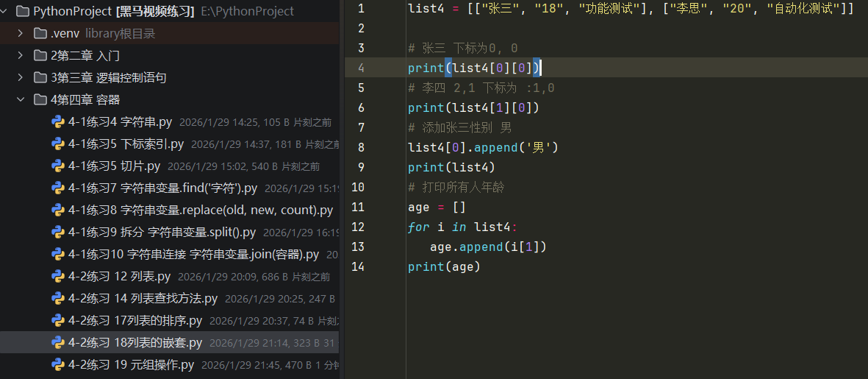Click line number 14 in gutter
Screen dimensions: 868x379
[358, 267]
